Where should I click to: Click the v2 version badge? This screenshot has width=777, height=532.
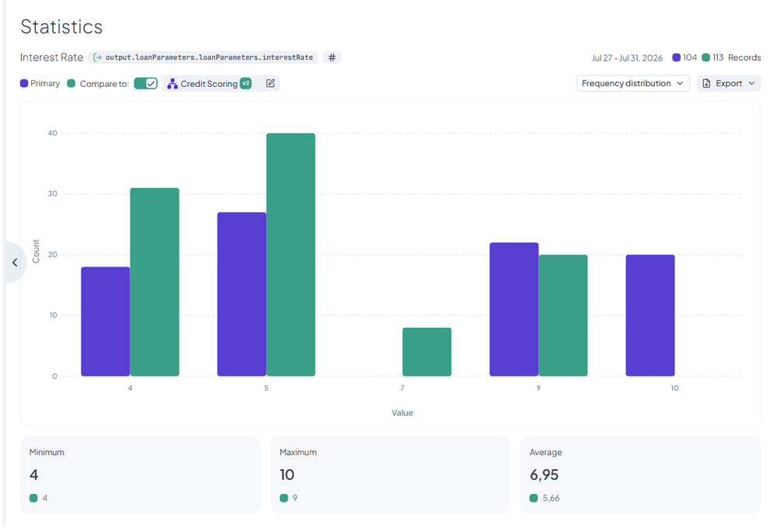click(246, 83)
